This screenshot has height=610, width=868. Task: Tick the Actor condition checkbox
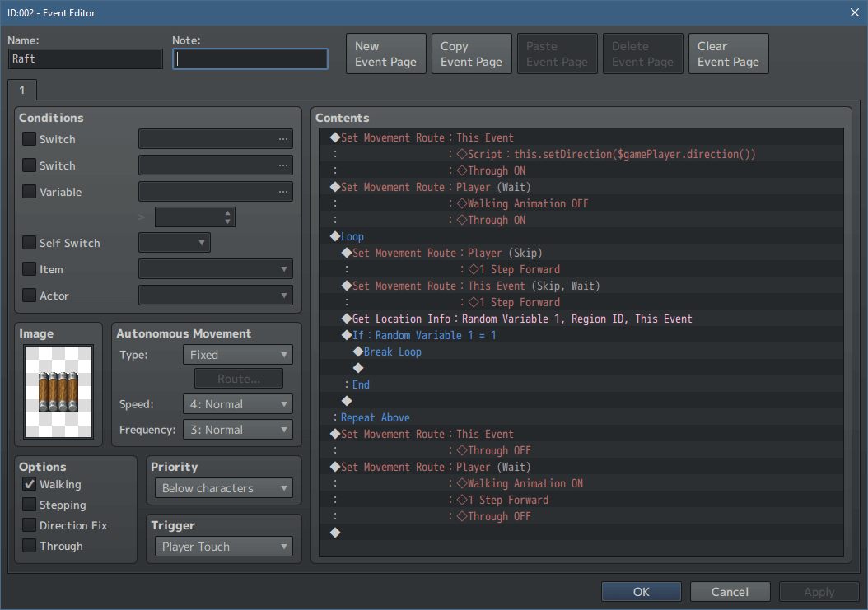[x=30, y=295]
